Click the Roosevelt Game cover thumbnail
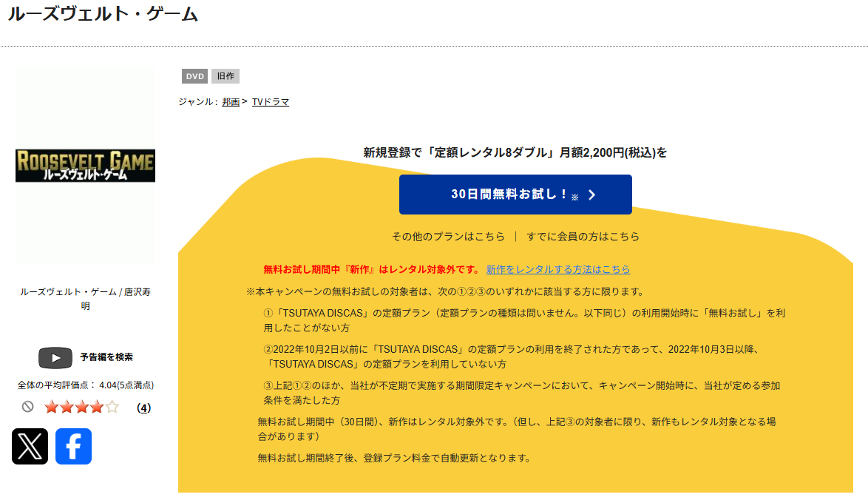 (x=85, y=166)
